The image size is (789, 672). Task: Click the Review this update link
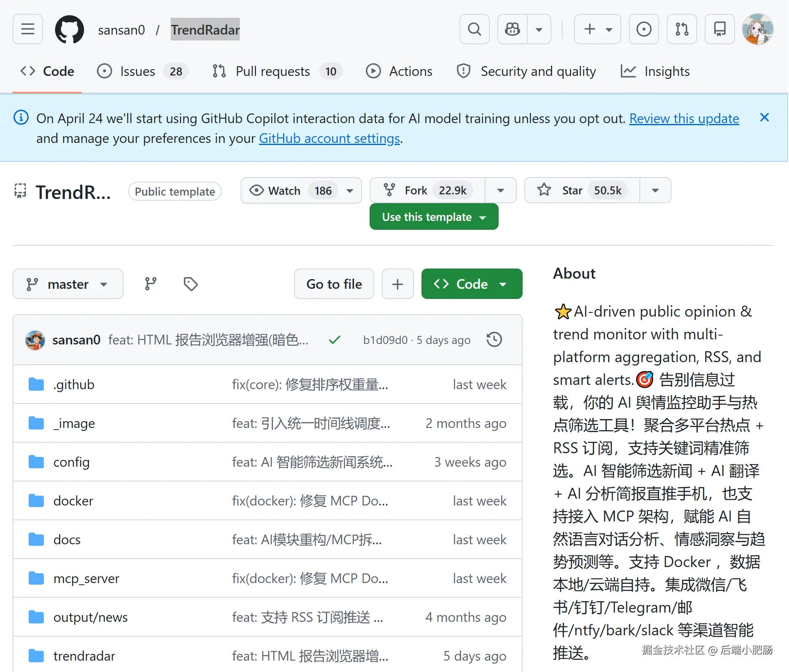(x=684, y=118)
